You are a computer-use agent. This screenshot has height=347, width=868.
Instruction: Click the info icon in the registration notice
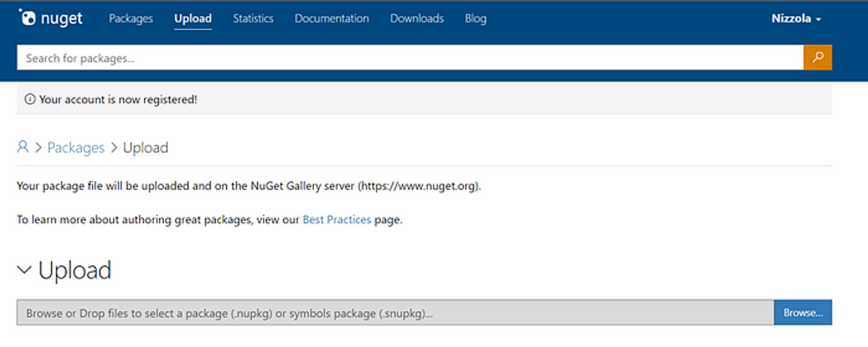(30, 99)
